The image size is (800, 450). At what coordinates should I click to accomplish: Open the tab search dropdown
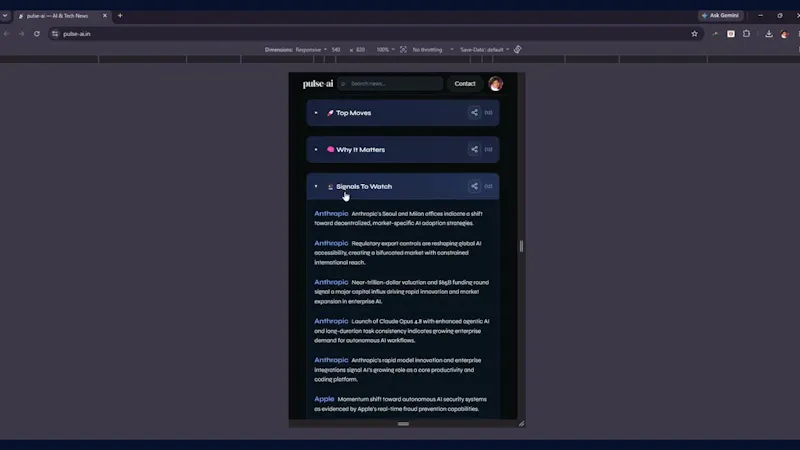(5, 16)
